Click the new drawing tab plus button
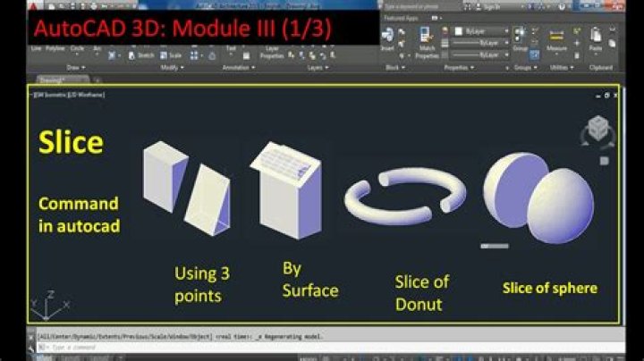Screen dimensions: 644x361 (97, 80)
